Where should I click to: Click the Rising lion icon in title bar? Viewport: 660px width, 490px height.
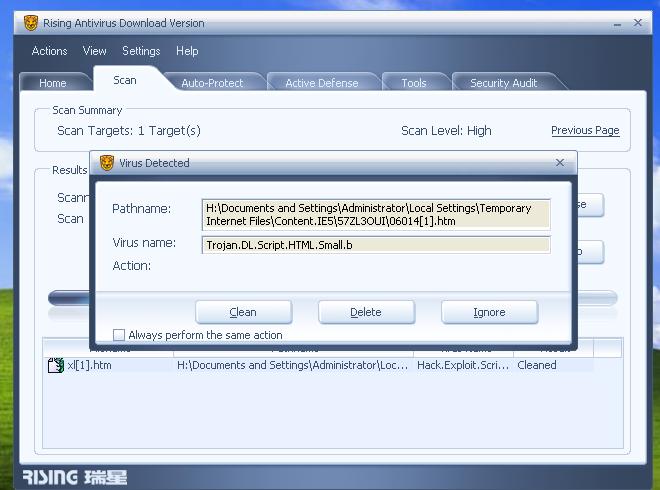point(30,23)
